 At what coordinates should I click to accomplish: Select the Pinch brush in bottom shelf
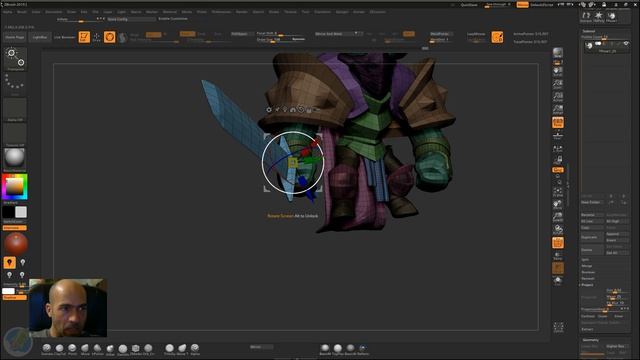click(x=72, y=349)
